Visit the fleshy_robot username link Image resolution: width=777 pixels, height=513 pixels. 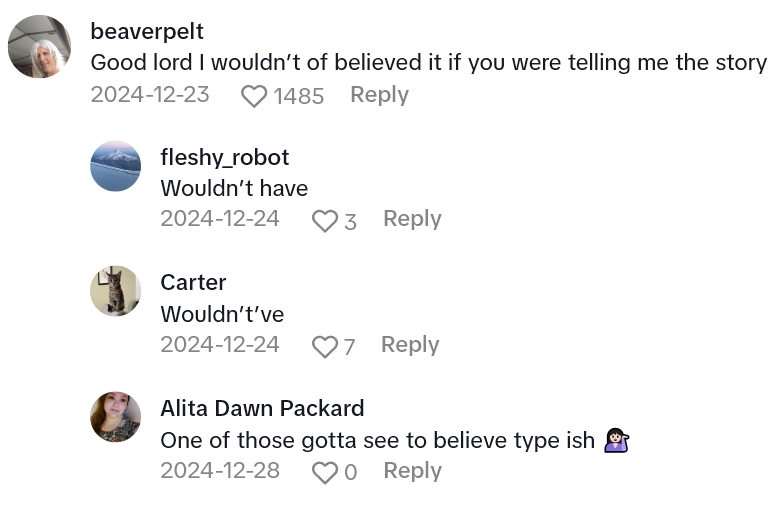[x=225, y=157]
